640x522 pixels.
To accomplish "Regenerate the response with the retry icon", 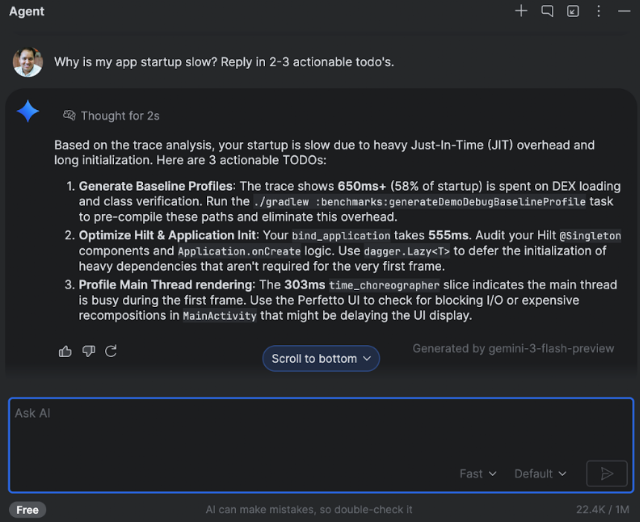I will 111,351.
